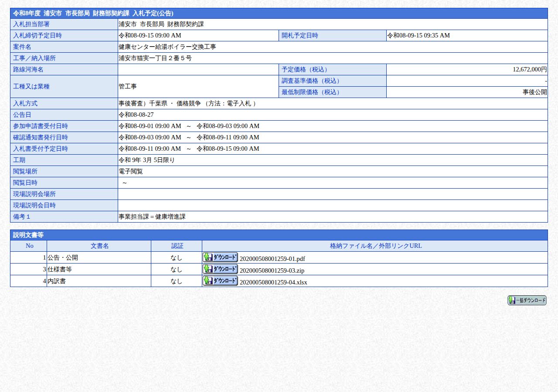
Task: Select the 公告・公開 document name cell
Action: pyautogui.click(x=99, y=257)
